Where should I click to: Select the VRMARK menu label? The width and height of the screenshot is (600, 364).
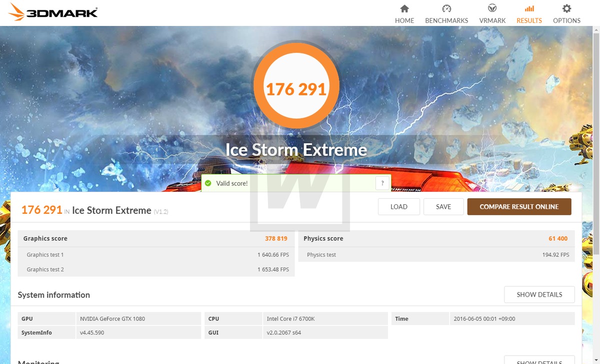(492, 20)
